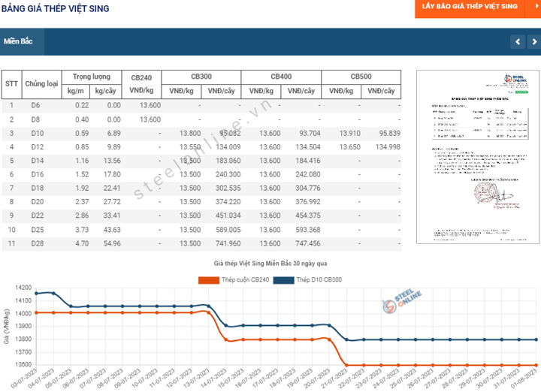Screen dimensions: 541x392
Task: Click the 302.535 price cell
Action: pyautogui.click(x=228, y=188)
